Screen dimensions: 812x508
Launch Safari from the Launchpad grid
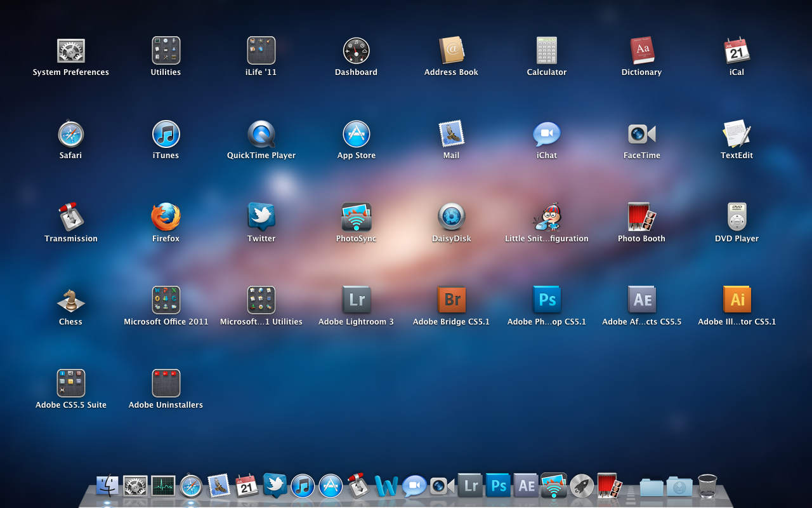(x=71, y=134)
